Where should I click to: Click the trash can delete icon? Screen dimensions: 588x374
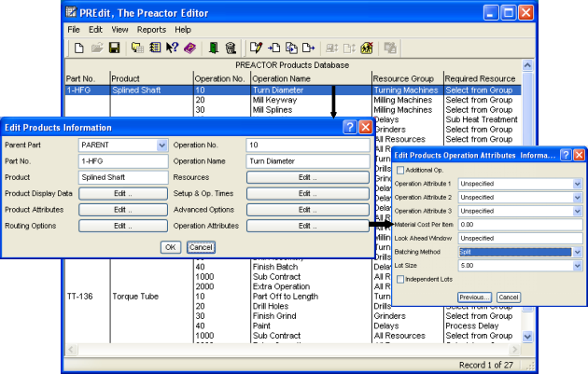point(231,48)
